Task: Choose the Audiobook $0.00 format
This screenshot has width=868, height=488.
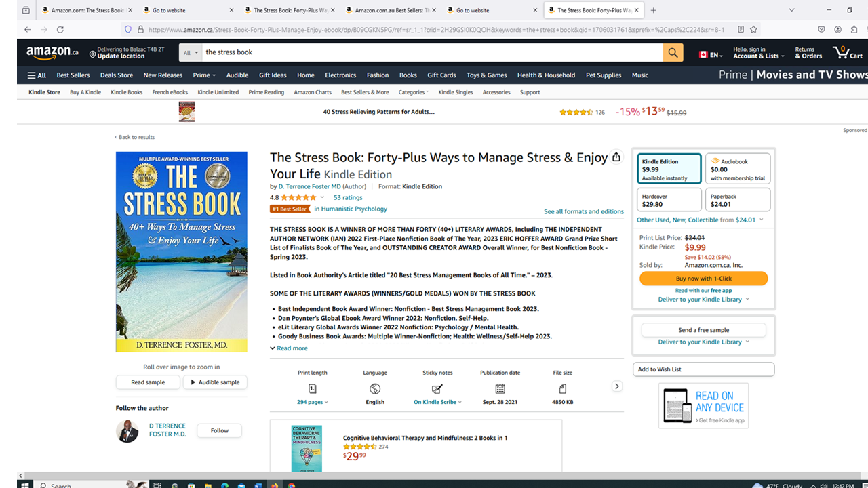Action: point(738,168)
